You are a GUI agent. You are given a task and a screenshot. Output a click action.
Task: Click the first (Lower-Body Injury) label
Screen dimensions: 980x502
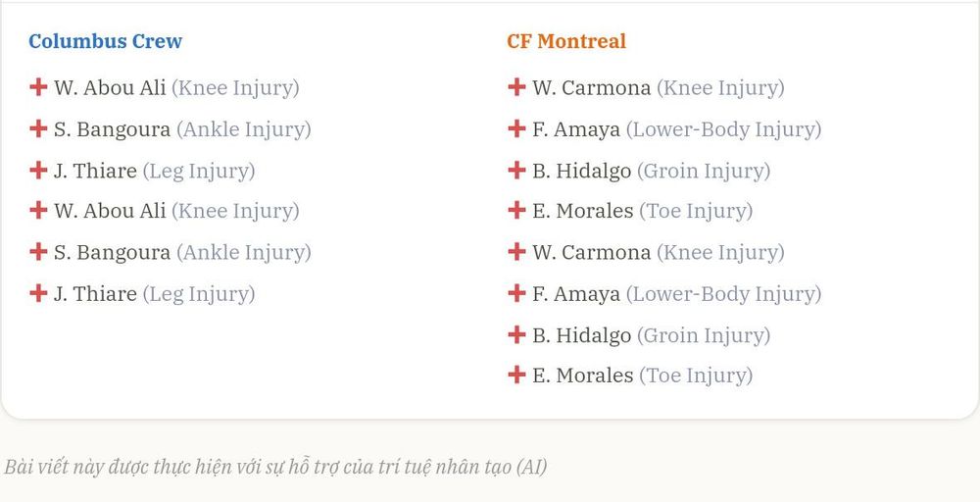(x=724, y=129)
